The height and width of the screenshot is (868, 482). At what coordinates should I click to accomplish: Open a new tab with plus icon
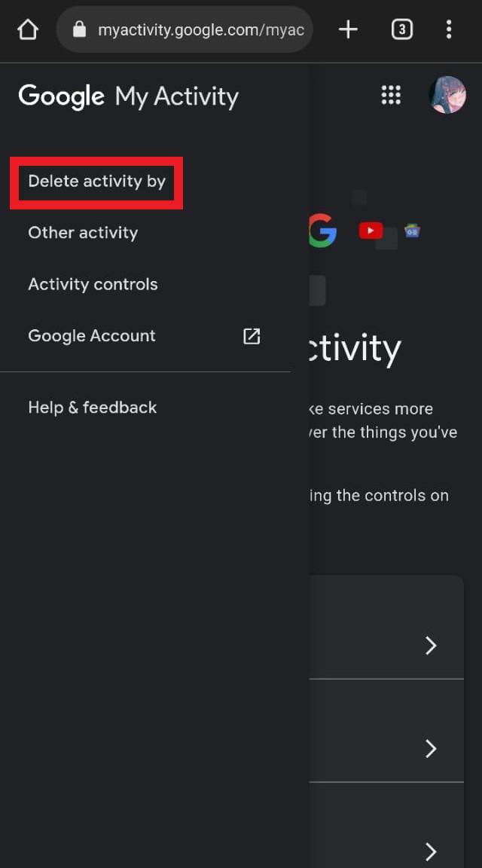pos(348,29)
